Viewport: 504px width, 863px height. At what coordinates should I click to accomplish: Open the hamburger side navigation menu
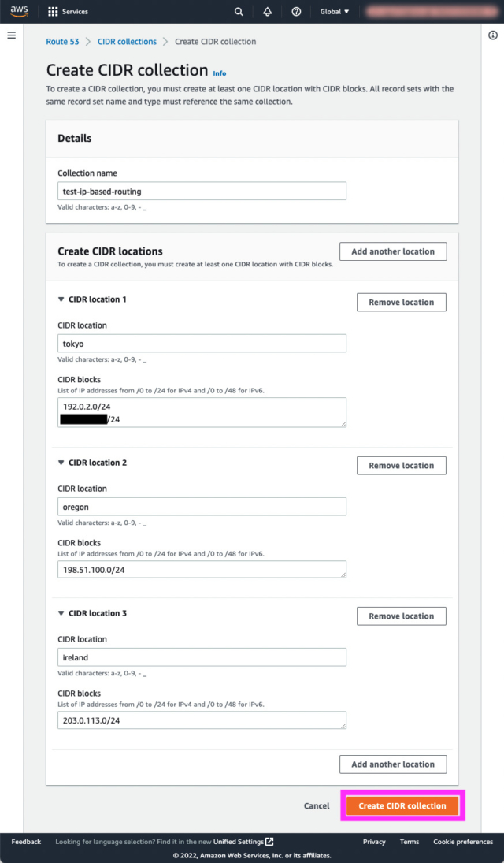[11, 35]
